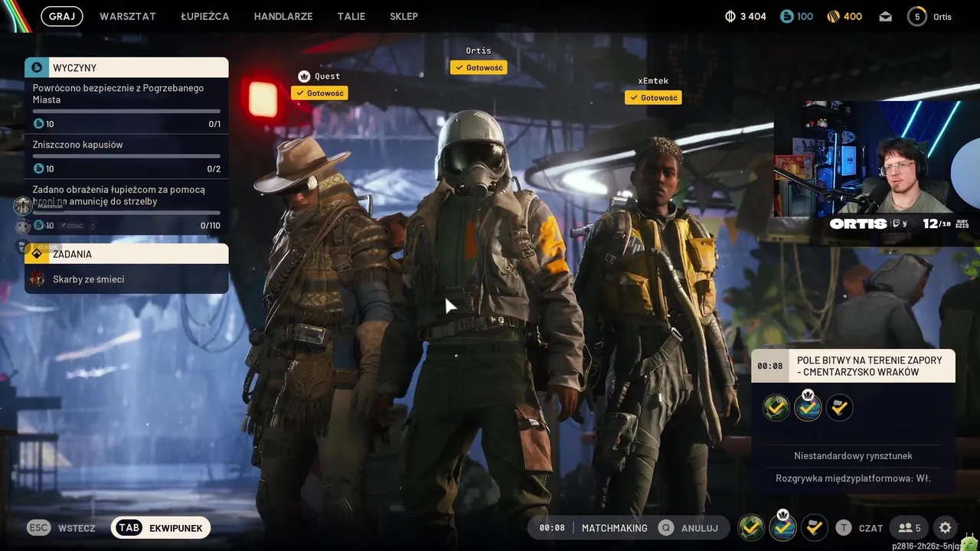This screenshot has width=980, height=551.
Task: Click the blue token icon beside 100
Action: pyautogui.click(x=786, y=16)
